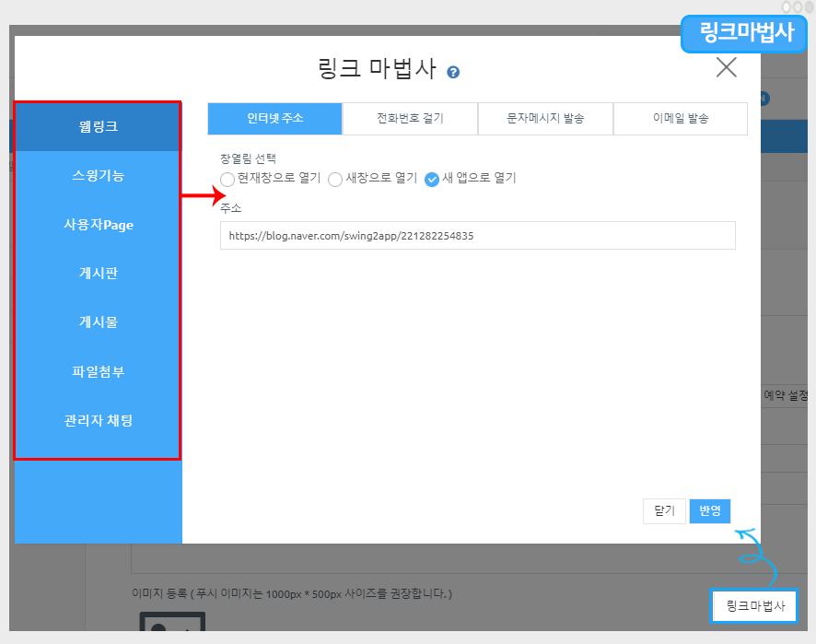816x644 pixels.
Task: Open the 전화번호 걸기 tab
Action: (410, 119)
